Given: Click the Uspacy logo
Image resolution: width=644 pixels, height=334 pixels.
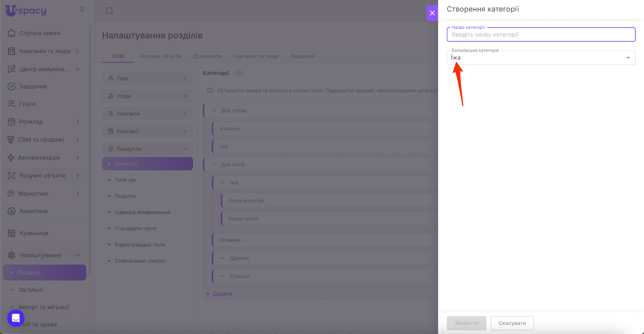Looking at the screenshot, I should coord(26,11).
